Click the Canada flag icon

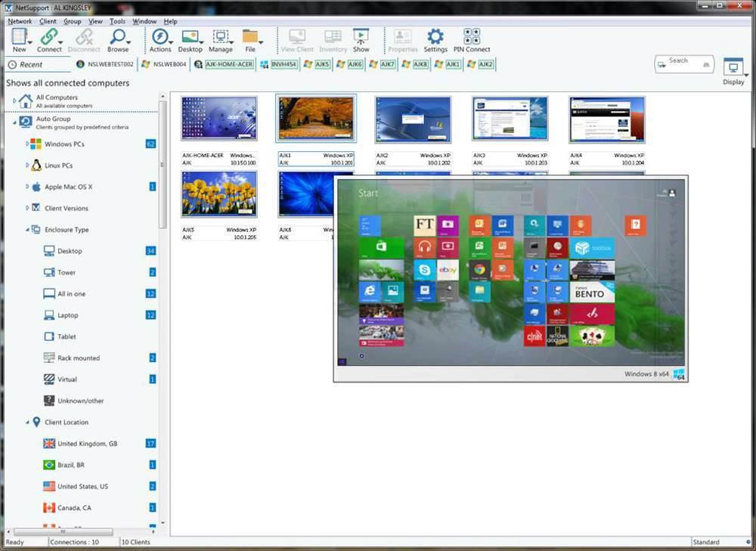tap(49, 508)
